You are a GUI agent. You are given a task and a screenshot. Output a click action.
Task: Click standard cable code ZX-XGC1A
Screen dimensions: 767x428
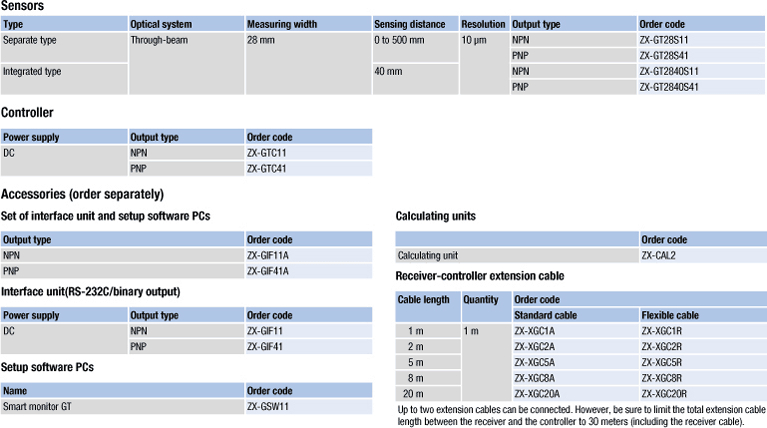click(535, 331)
